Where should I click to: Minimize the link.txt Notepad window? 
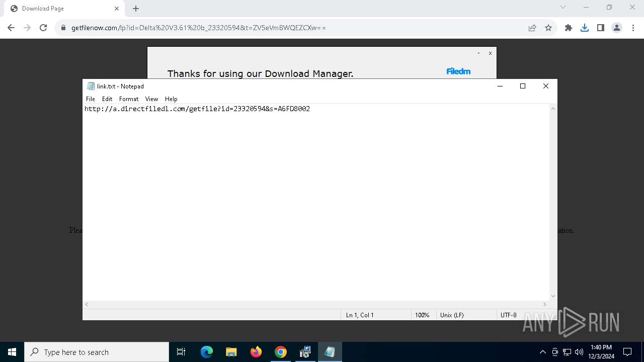coord(500,86)
